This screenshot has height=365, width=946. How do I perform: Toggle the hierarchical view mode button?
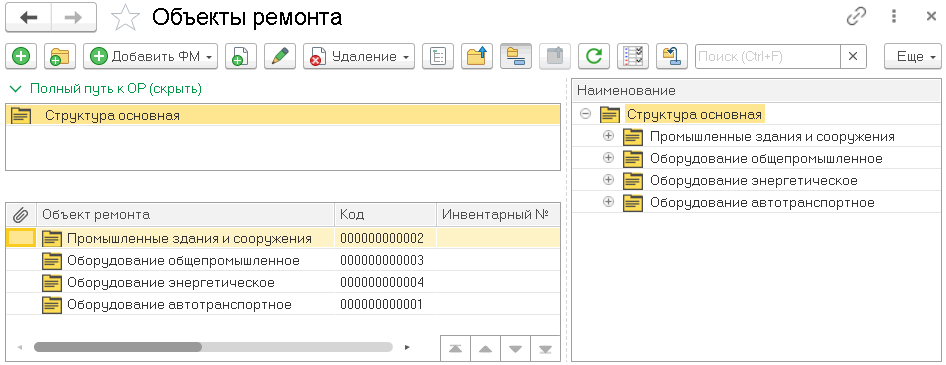pos(516,57)
